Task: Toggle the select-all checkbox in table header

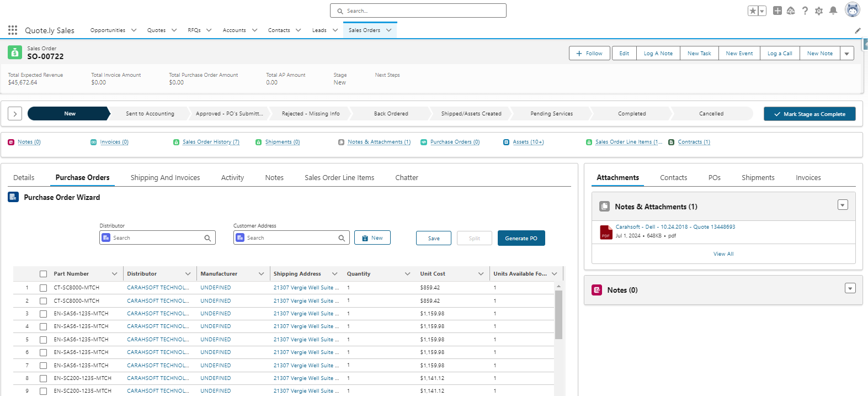Action: pyautogui.click(x=43, y=274)
